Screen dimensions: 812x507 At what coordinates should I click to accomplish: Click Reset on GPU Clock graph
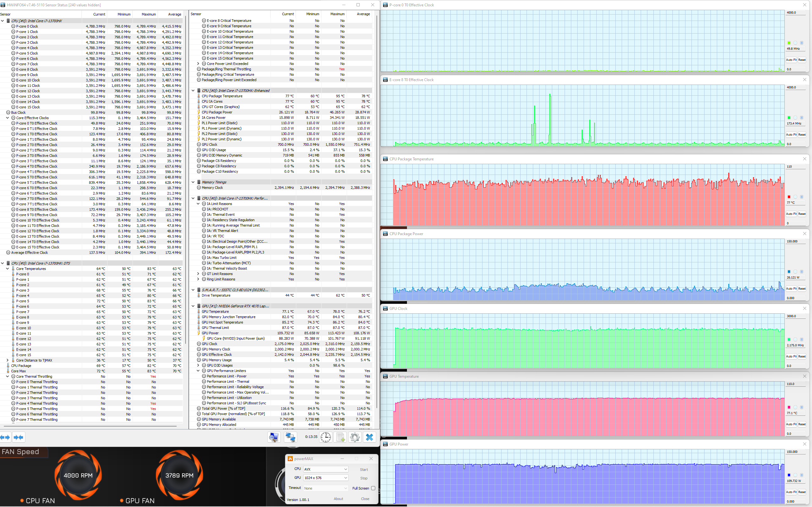coord(802,356)
